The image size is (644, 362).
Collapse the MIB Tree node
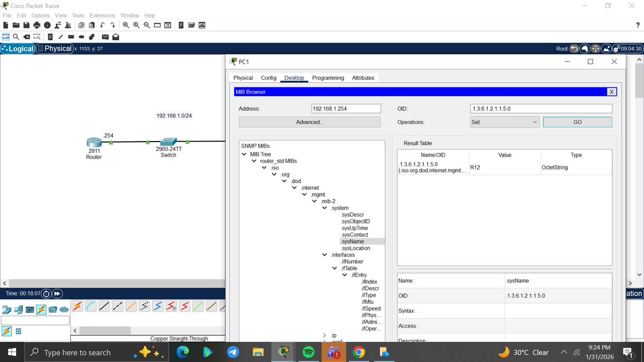pos(245,154)
